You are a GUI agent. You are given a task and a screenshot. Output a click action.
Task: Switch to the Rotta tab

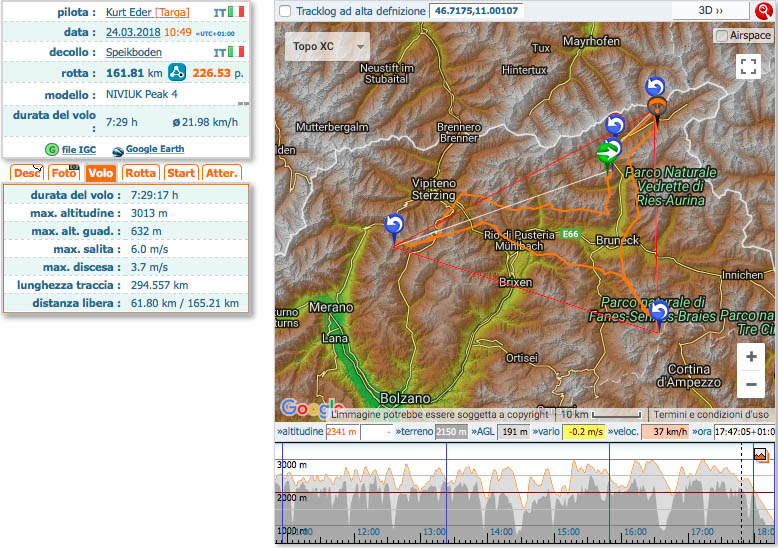[141, 173]
